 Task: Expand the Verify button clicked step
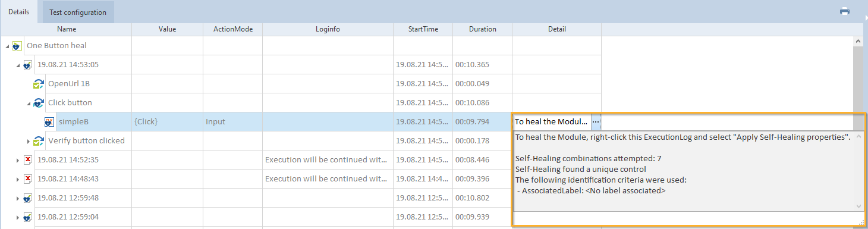28,141
